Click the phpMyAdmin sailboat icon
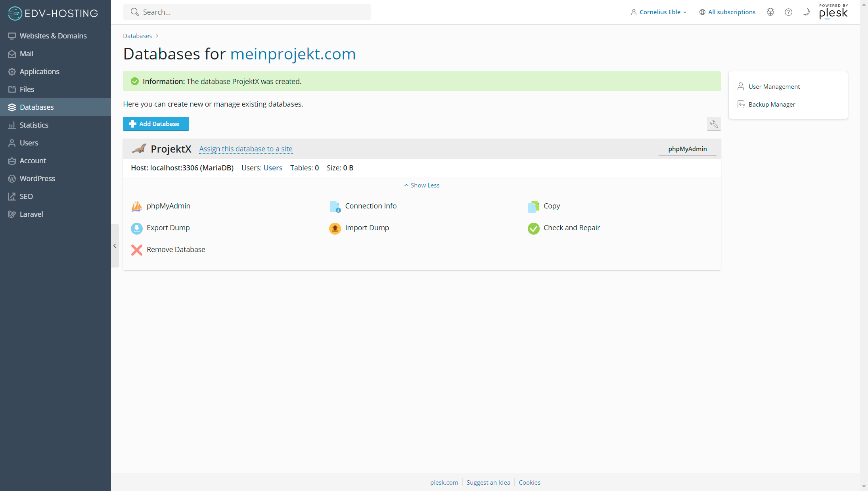Image resolution: width=868 pixels, height=491 pixels. tap(136, 206)
